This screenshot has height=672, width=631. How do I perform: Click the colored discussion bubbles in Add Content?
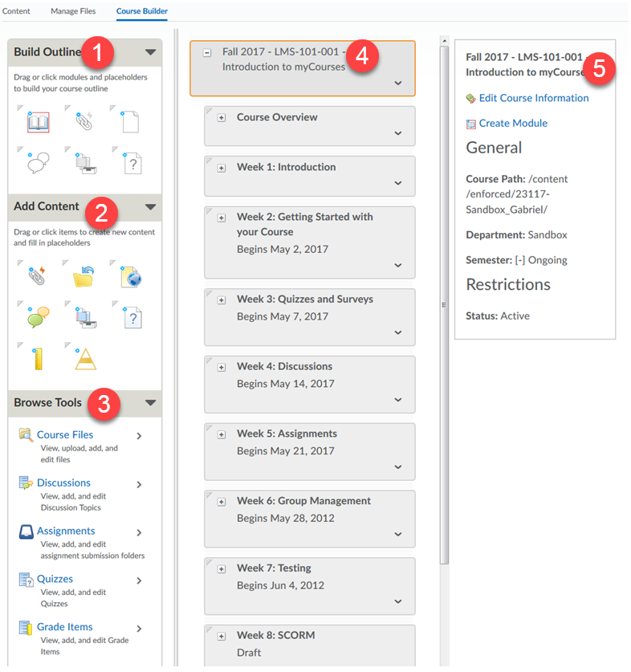(39, 317)
